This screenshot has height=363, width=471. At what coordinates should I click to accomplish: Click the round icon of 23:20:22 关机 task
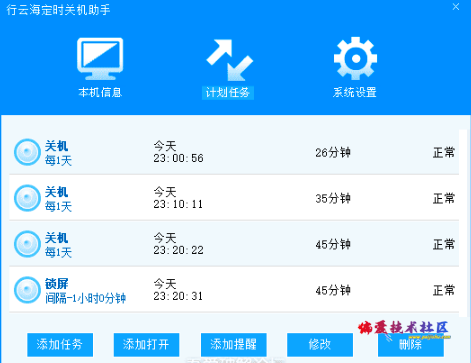point(27,244)
